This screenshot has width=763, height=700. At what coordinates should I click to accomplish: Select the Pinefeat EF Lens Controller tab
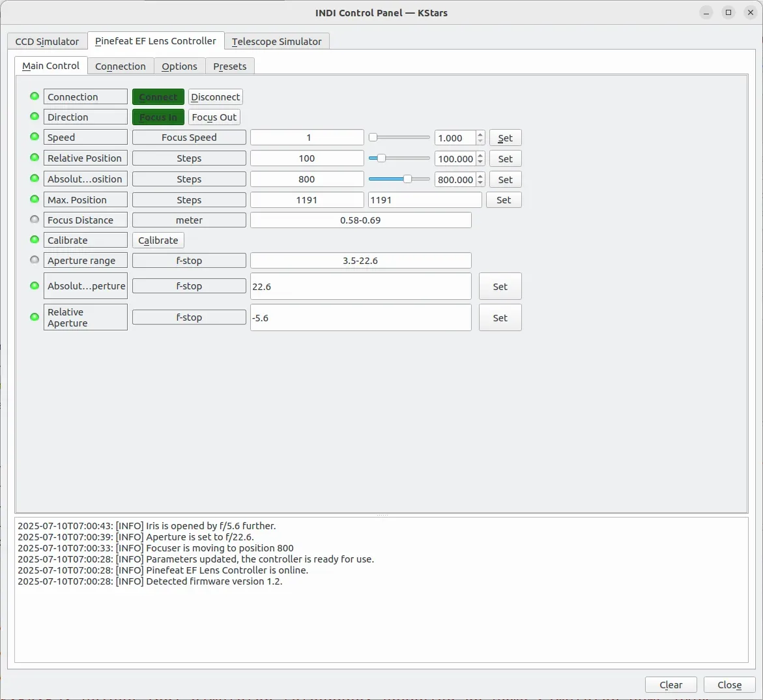pyautogui.click(x=156, y=41)
